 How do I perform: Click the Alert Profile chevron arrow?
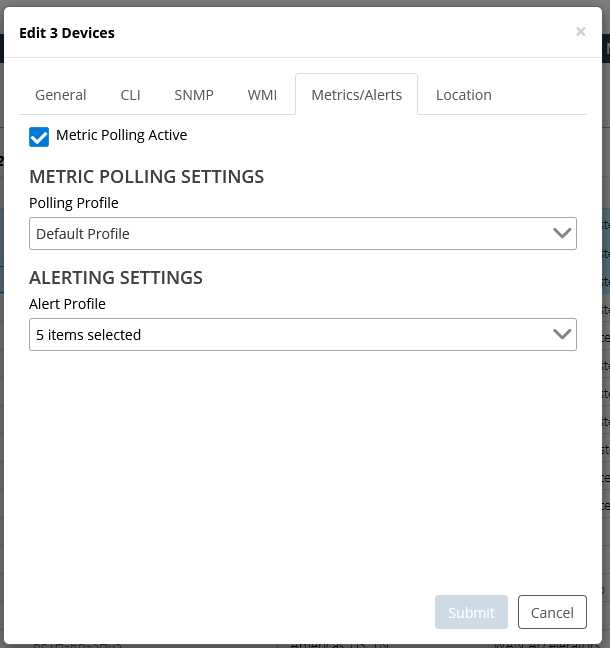coord(562,335)
